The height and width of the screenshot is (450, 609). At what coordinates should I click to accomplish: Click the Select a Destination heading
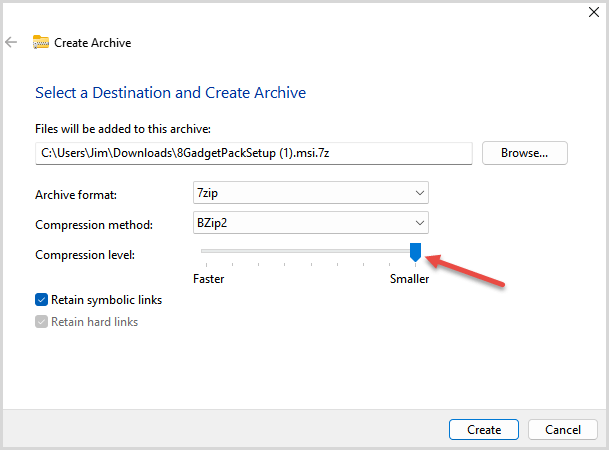pyautogui.click(x=171, y=93)
